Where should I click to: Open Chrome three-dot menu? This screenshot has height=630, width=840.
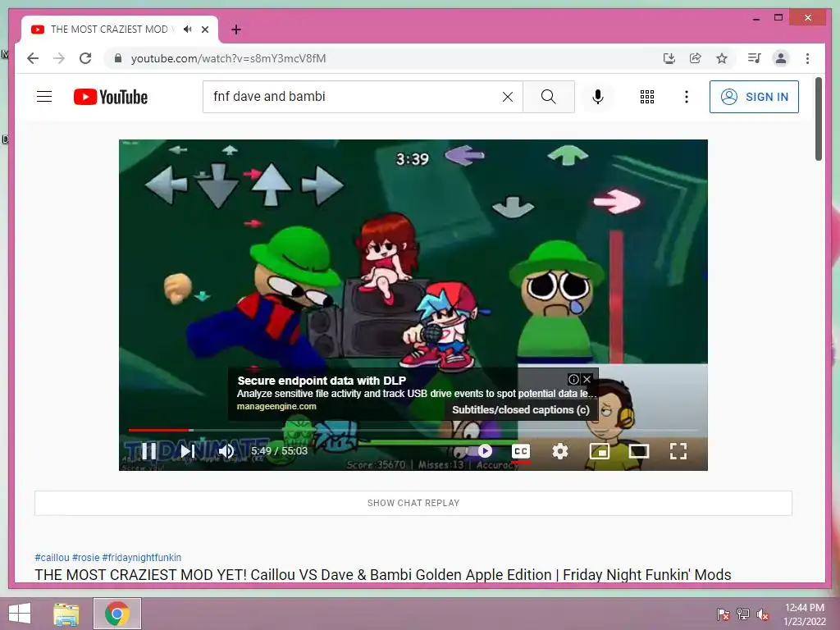click(x=807, y=58)
